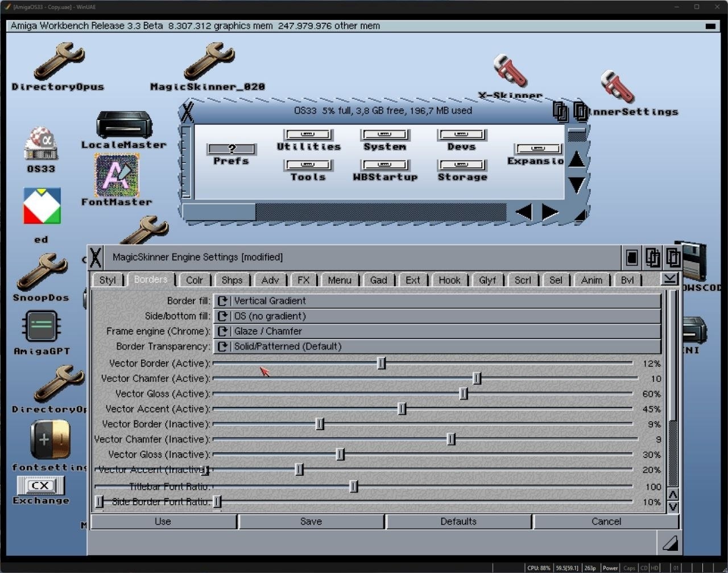728x573 pixels.
Task: Click the OS33 window scroll up arrow
Action: [x=577, y=159]
